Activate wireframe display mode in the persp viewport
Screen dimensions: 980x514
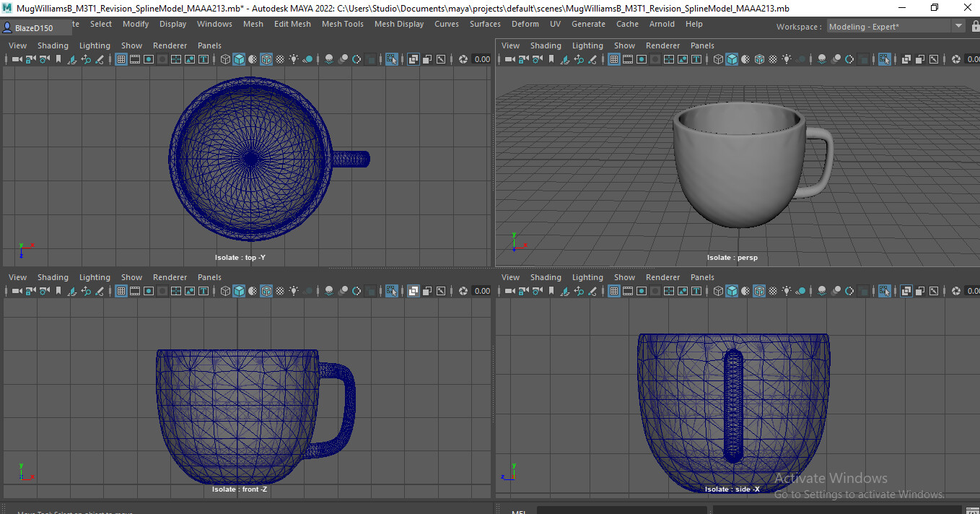click(x=717, y=59)
